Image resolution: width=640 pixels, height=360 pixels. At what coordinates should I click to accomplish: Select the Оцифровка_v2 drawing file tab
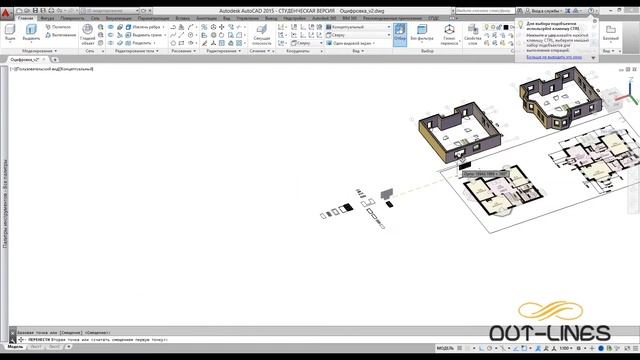tap(28, 60)
